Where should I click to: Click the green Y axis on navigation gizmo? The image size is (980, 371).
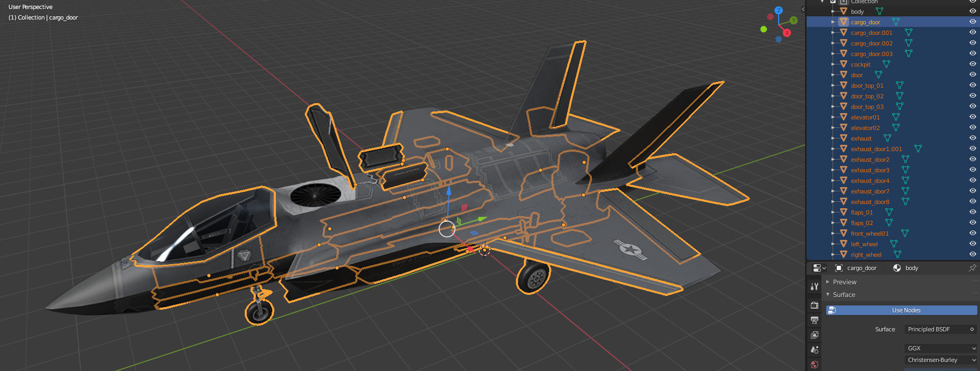click(793, 20)
